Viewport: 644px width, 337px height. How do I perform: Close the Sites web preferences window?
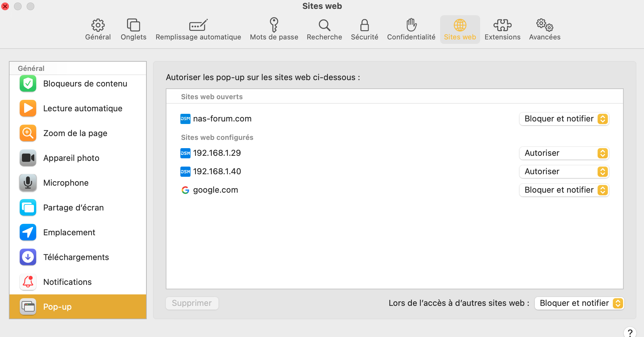[x=5, y=6]
